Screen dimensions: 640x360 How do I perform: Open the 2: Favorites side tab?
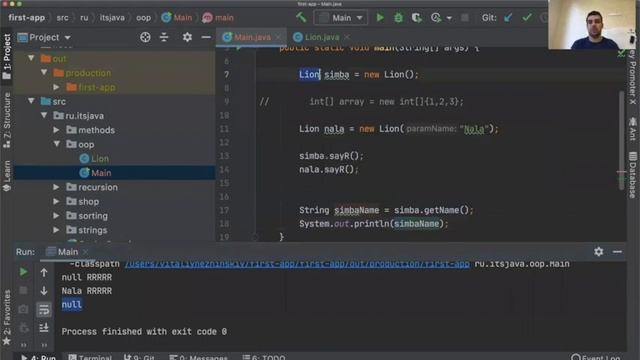pyautogui.click(x=7, y=316)
